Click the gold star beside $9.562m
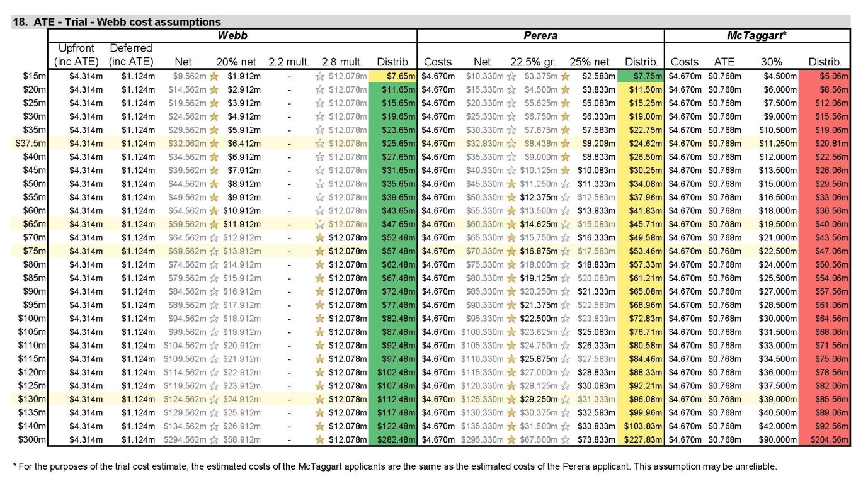868x486 pixels. pyautogui.click(x=214, y=76)
